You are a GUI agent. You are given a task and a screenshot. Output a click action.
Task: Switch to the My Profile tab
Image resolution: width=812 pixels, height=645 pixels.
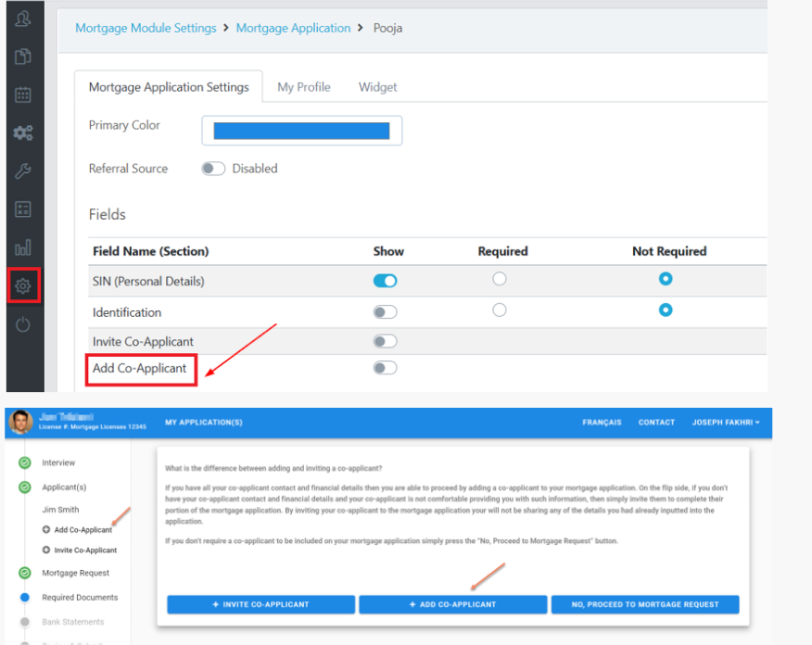[x=303, y=87]
